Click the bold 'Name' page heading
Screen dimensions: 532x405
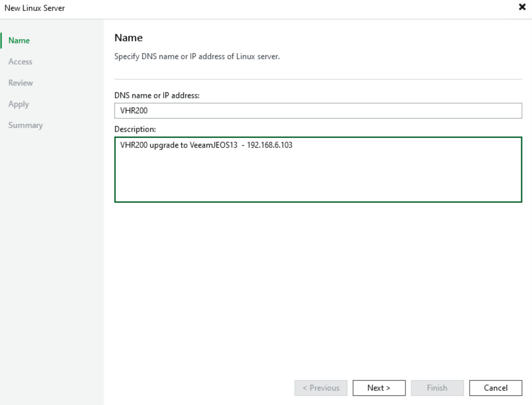[x=128, y=38]
